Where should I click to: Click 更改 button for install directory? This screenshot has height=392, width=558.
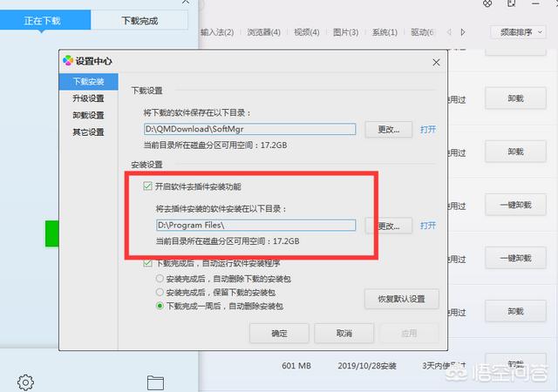click(389, 226)
